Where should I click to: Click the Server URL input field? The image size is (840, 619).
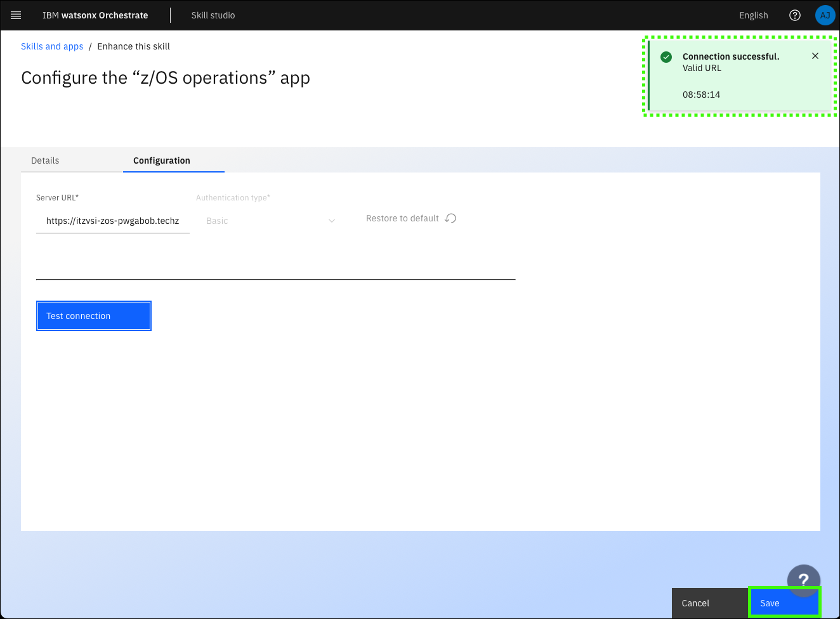[112, 221]
